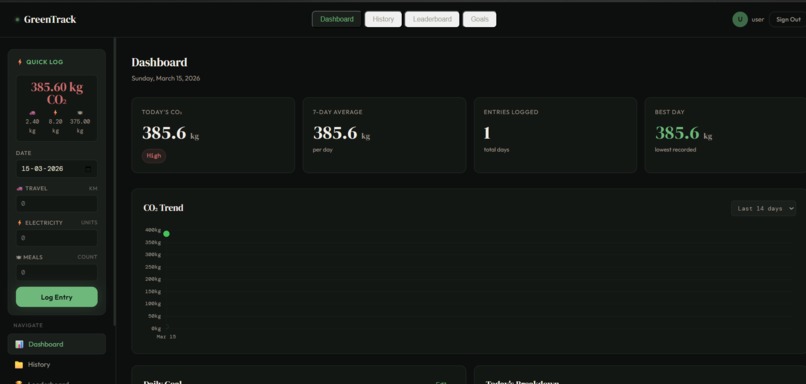Click the date field showing 15-03-2026
Screen dimensions: 806x384
pos(57,169)
